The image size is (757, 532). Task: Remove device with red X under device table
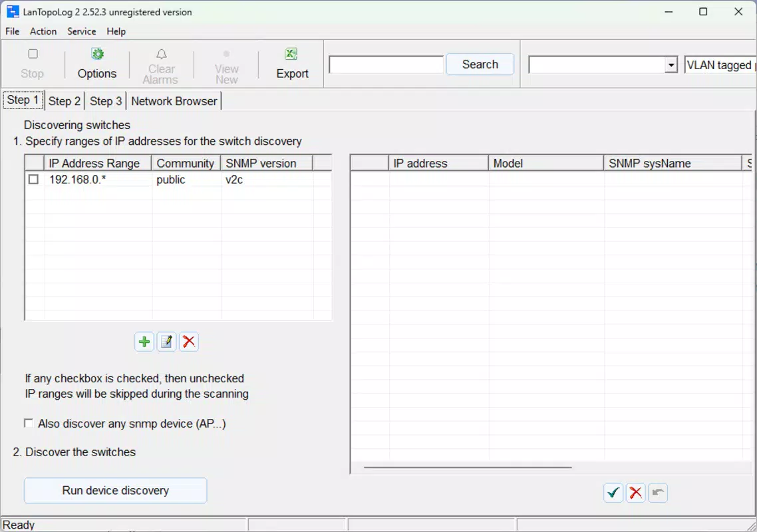635,492
